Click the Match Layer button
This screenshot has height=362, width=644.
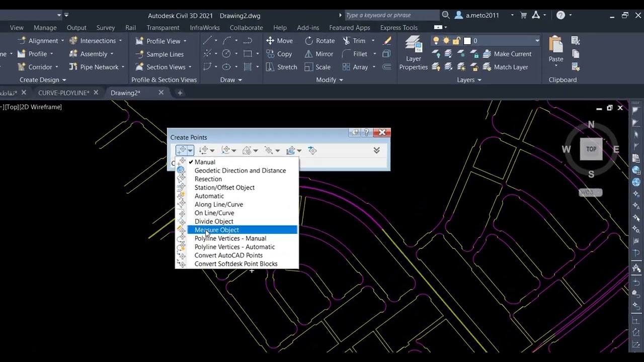506,67
